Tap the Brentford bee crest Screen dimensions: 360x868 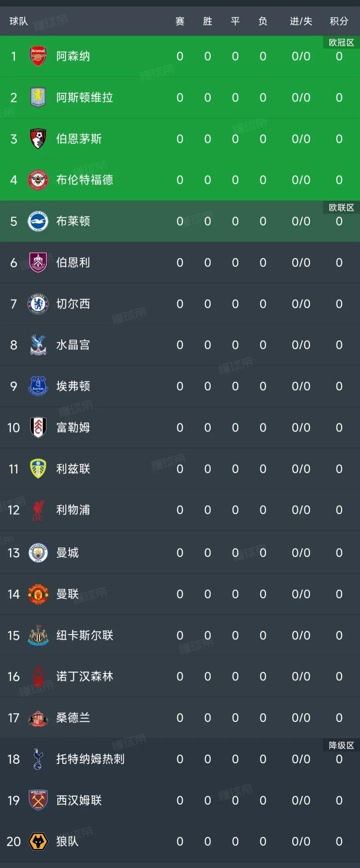coord(38,180)
